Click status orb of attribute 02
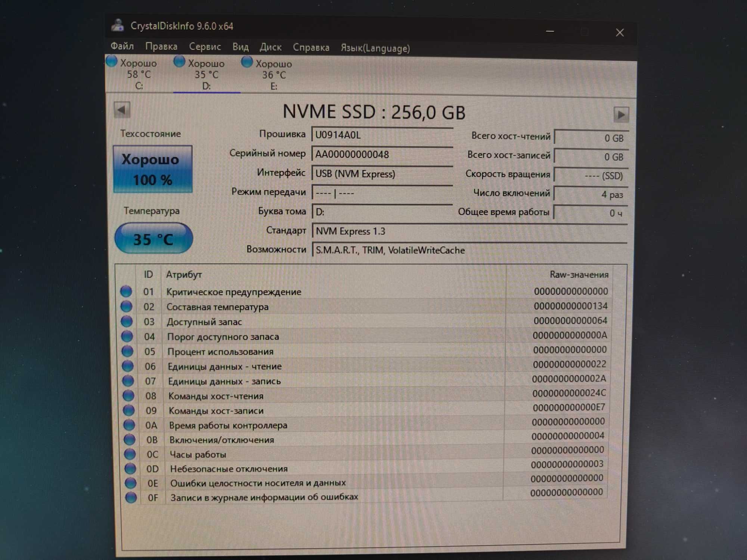 (126, 306)
